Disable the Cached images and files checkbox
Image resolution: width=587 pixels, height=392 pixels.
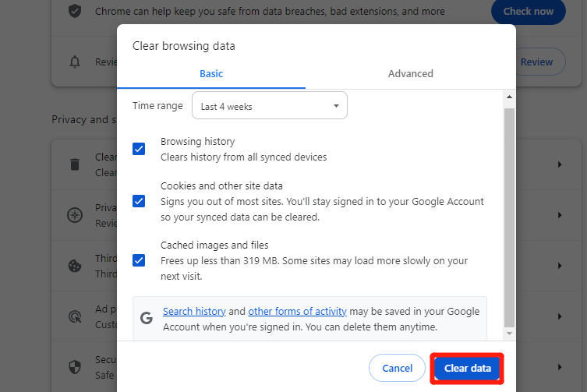pyautogui.click(x=139, y=260)
